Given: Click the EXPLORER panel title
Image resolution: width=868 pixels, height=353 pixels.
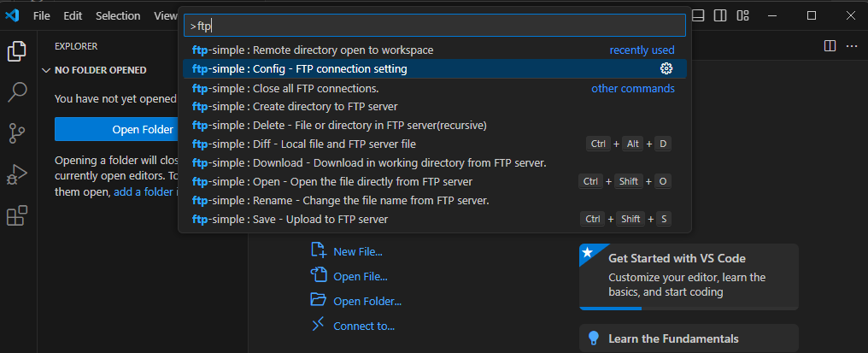Looking at the screenshot, I should tap(76, 46).
